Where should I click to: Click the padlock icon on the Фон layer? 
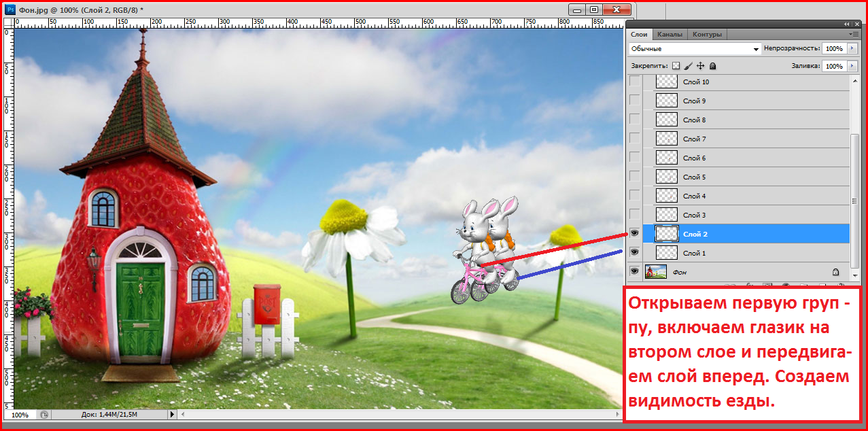835,272
